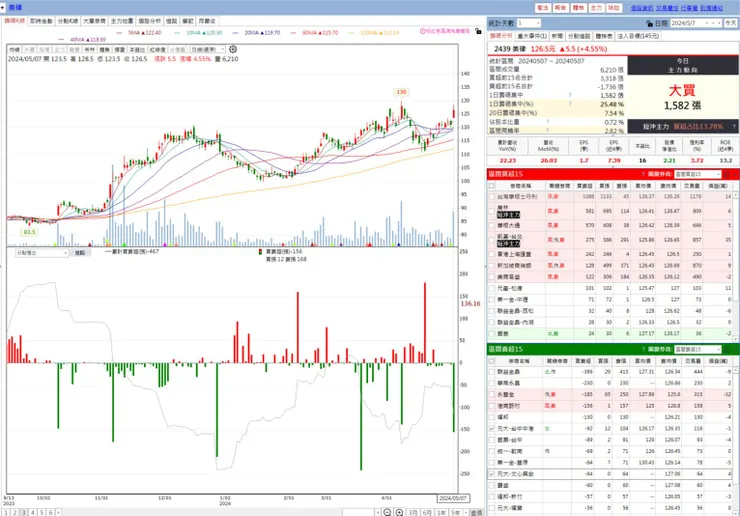The image size is (740, 516).
Task: Click the first small icon at the right of the green header
Action: pyautogui.click(x=726, y=349)
